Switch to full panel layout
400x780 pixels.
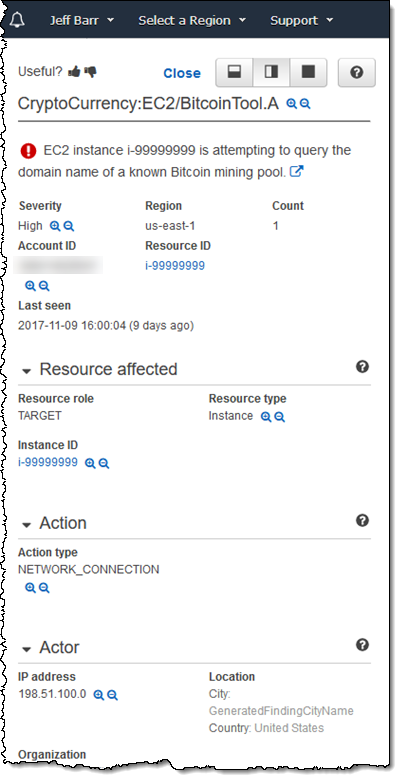(308, 72)
